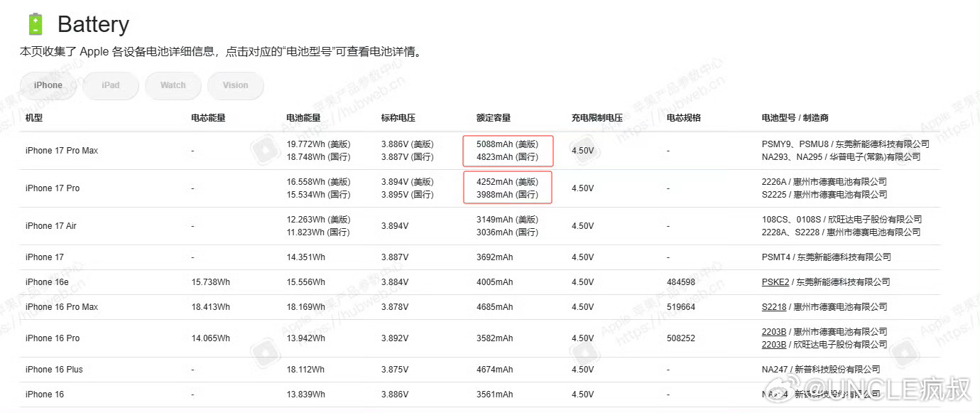
Task: Click the 3149mAh (美版) capacity value
Action: coord(508,220)
